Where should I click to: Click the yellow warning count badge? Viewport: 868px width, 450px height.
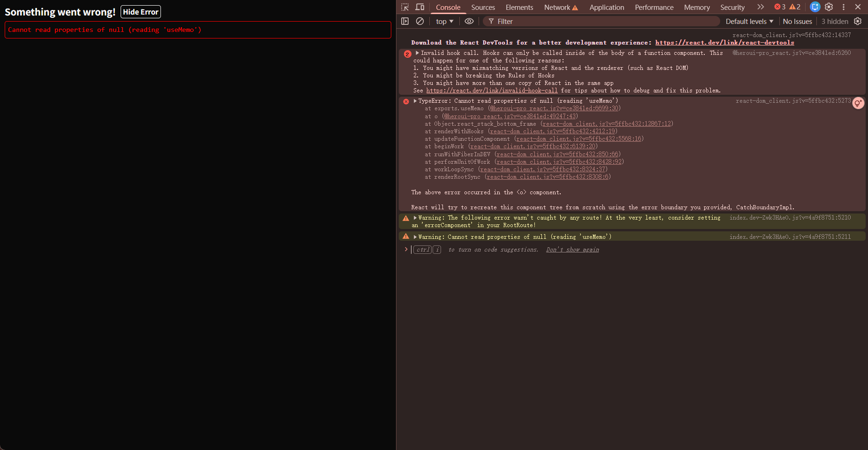click(x=795, y=7)
